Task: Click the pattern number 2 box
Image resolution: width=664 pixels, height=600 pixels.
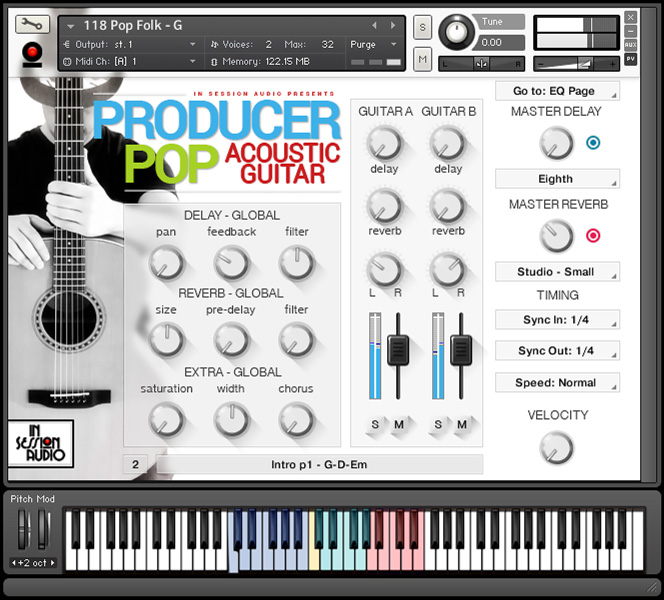Action: point(136,465)
